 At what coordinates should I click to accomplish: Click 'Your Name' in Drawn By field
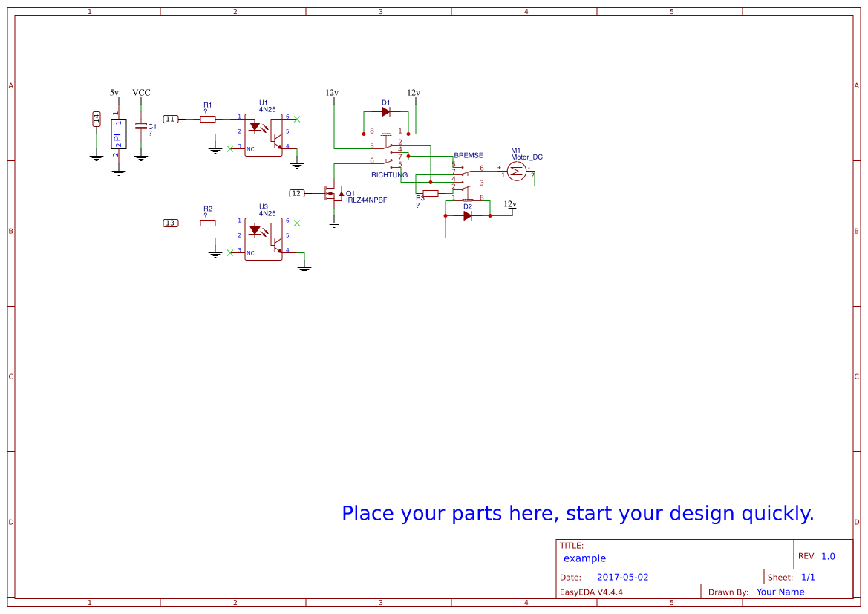tap(780, 592)
